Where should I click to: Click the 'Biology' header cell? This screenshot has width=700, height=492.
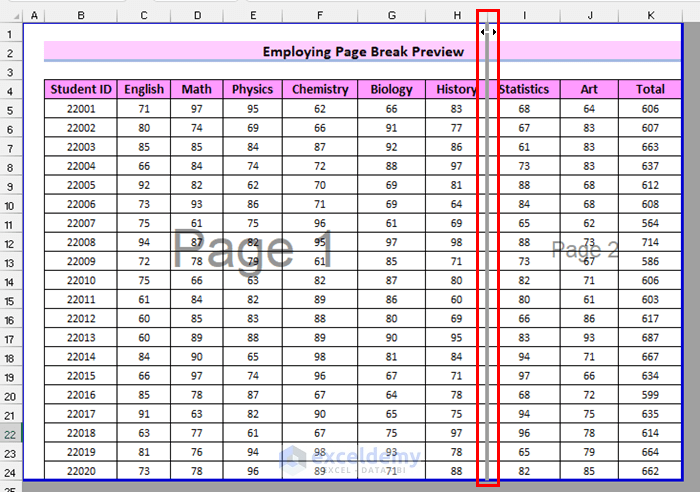[x=392, y=89]
